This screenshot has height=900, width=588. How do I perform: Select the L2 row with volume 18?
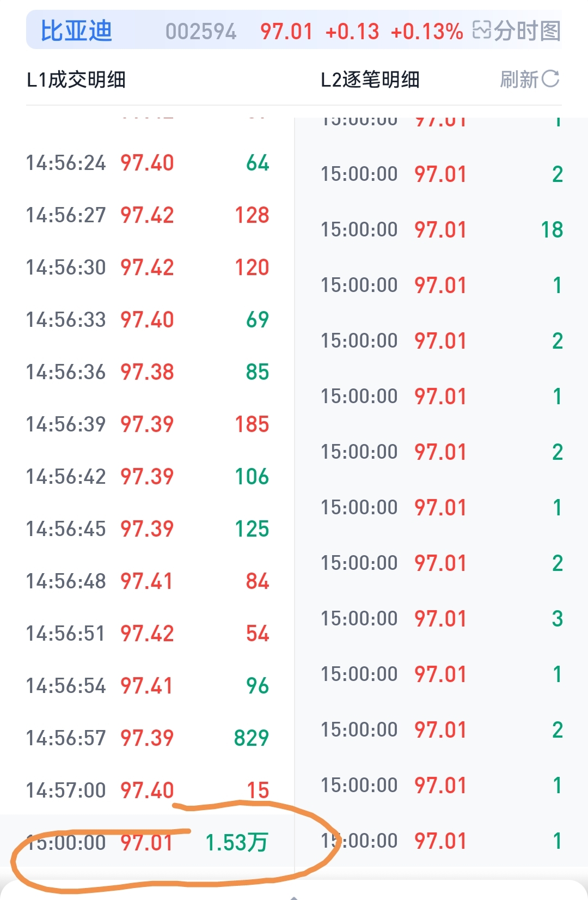(442, 229)
